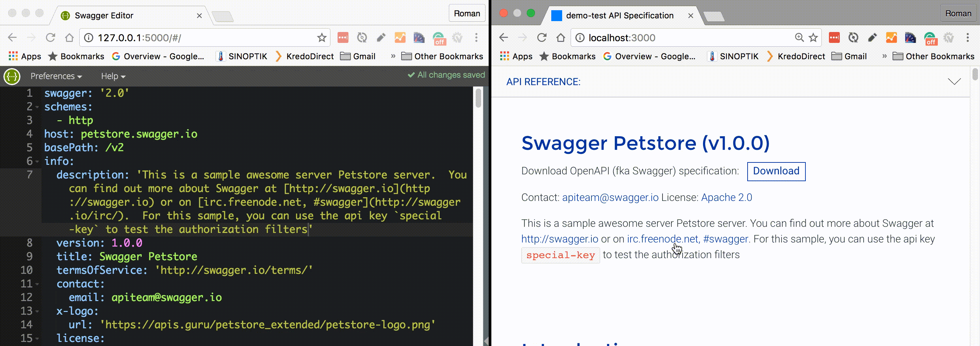Go back in the Swagger Editor window
This screenshot has height=346, width=980.
coord(12,38)
